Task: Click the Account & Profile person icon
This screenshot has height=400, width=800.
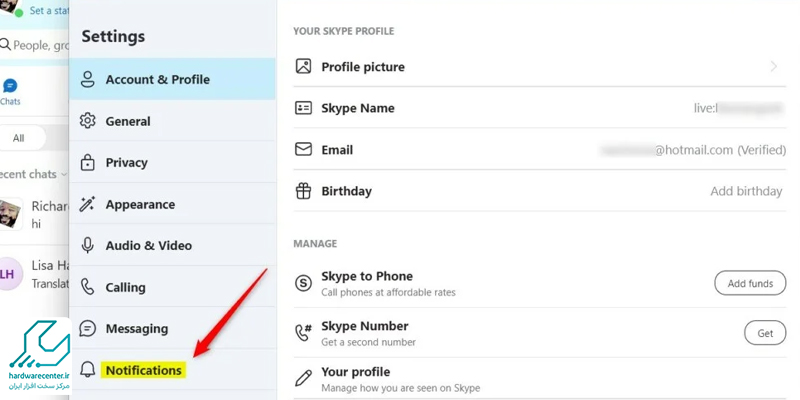Action: click(88, 80)
